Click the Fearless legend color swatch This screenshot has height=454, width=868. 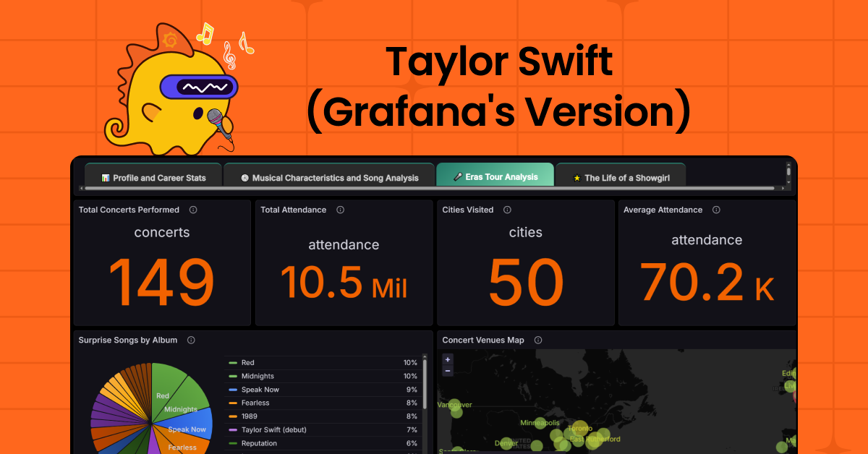(233, 403)
